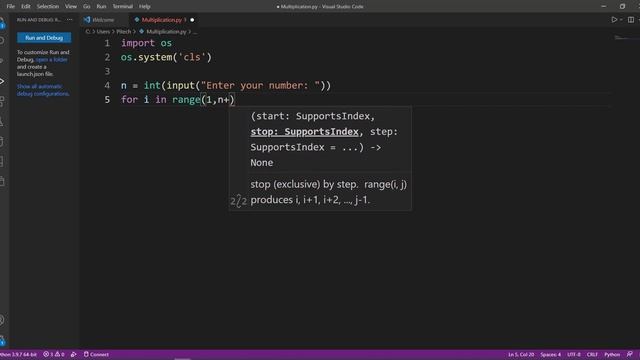This screenshot has width=640, height=360.
Task: Click Connect in the status bar
Action: coord(96,354)
